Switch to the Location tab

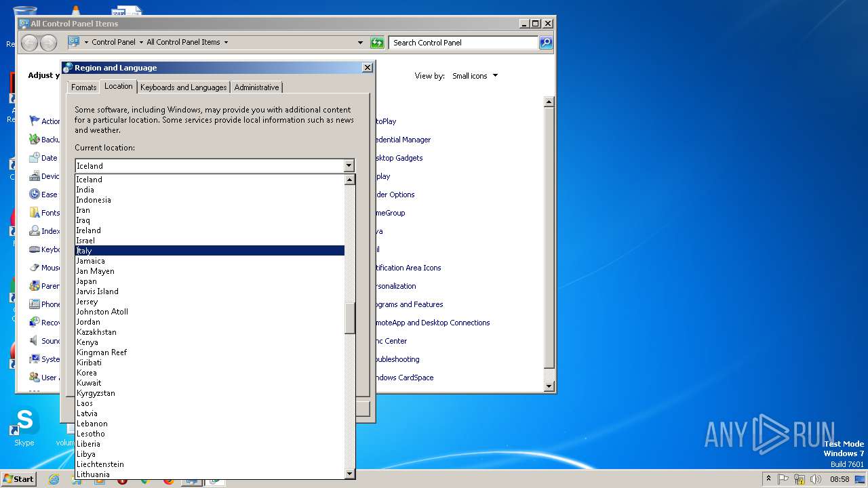tap(119, 86)
